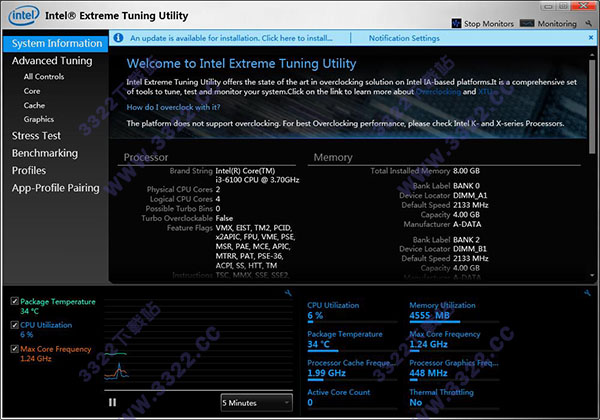Image resolution: width=600 pixels, height=420 pixels.
Task: Select Core under Advanced Tuning
Action: 32,91
